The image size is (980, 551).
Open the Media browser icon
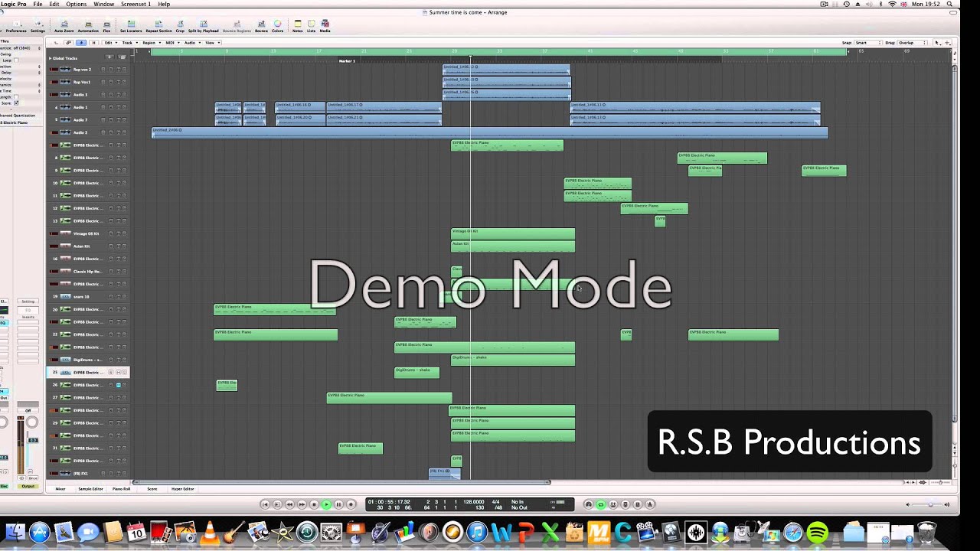coord(325,26)
